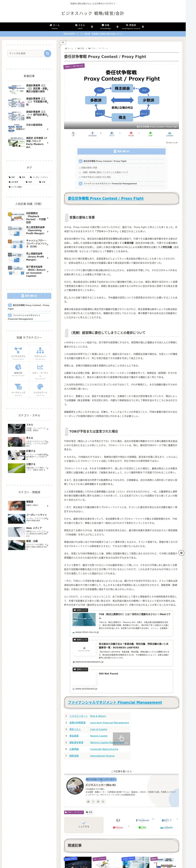
Task: Open 情報源 in the navigation bar
Action: point(131,27)
